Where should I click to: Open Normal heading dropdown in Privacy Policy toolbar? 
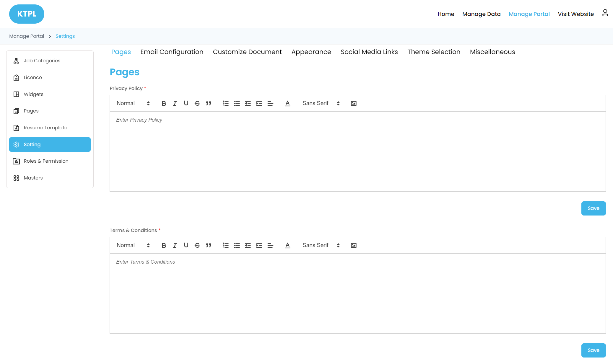(133, 103)
